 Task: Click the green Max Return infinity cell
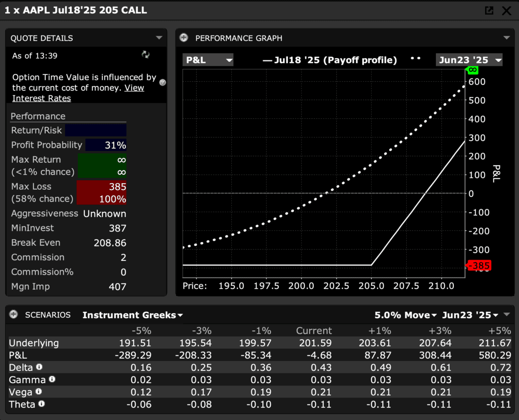102,166
